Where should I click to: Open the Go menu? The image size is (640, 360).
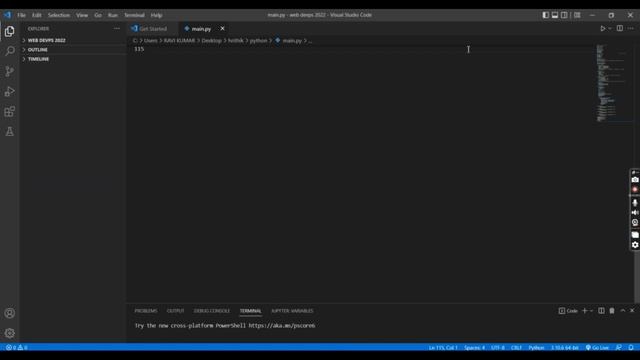(x=98, y=15)
